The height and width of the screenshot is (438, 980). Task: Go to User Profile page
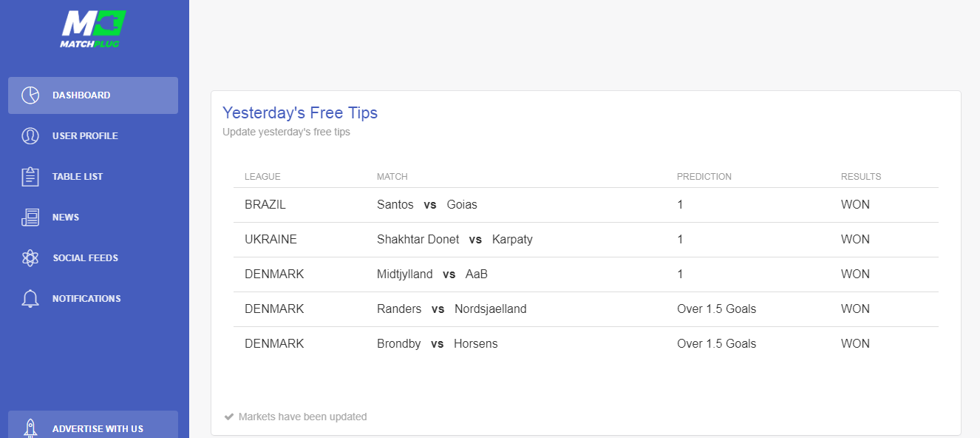pos(93,136)
